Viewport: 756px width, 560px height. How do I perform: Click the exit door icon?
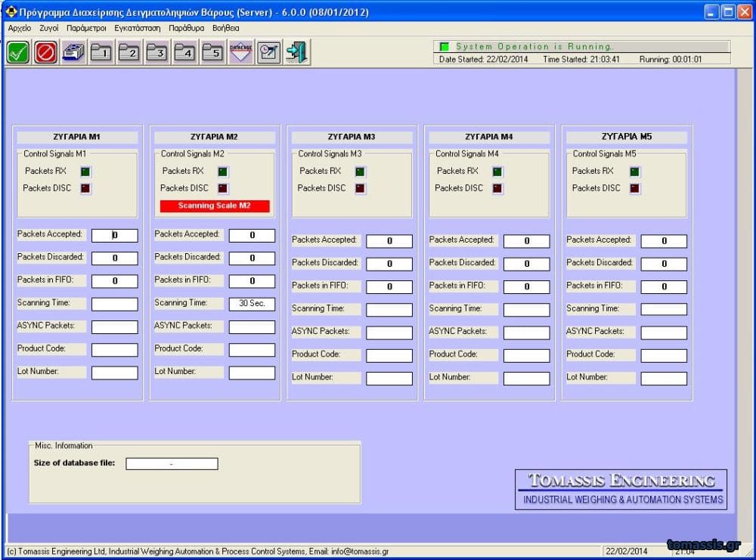[296, 53]
